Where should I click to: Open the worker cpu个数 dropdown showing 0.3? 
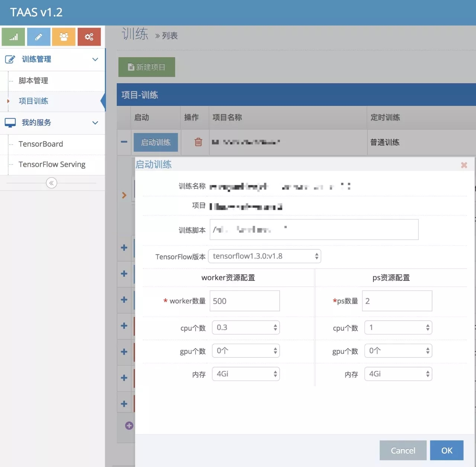pyautogui.click(x=245, y=327)
